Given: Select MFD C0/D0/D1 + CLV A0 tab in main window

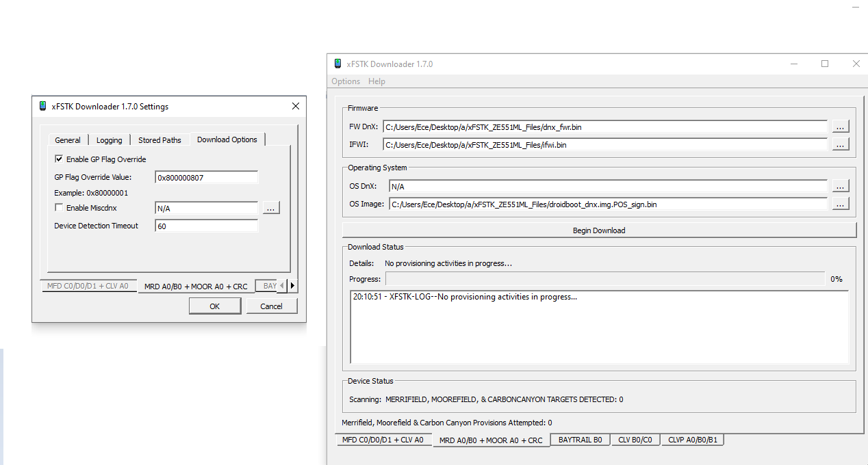Looking at the screenshot, I should coord(383,440).
